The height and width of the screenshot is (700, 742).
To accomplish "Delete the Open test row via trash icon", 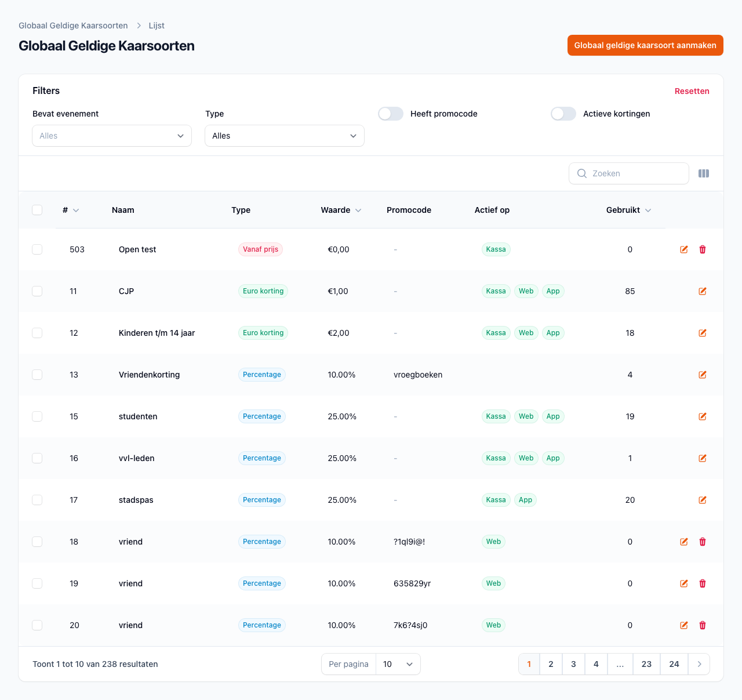I will point(703,249).
